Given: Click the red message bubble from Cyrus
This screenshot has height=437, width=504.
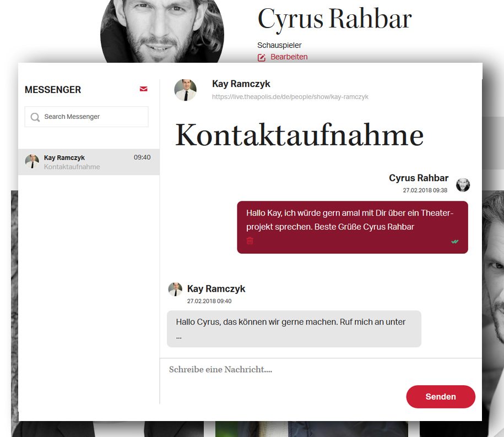Looking at the screenshot, I should [353, 227].
